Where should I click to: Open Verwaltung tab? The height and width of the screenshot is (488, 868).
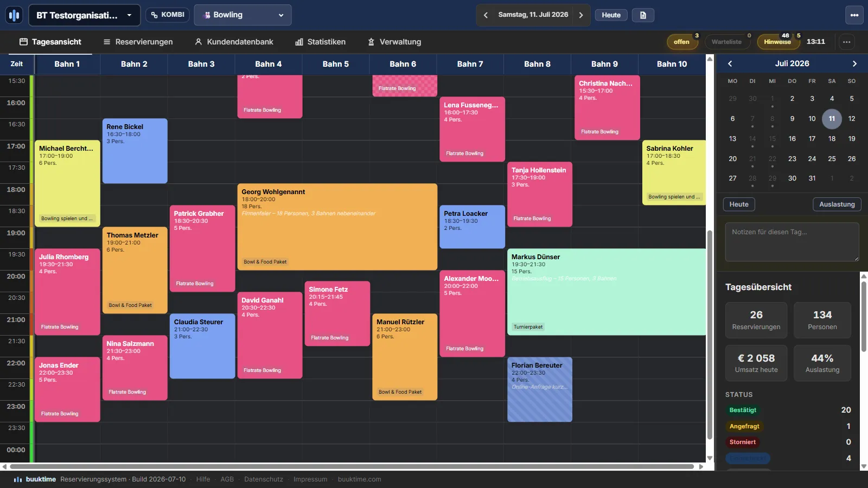(394, 42)
